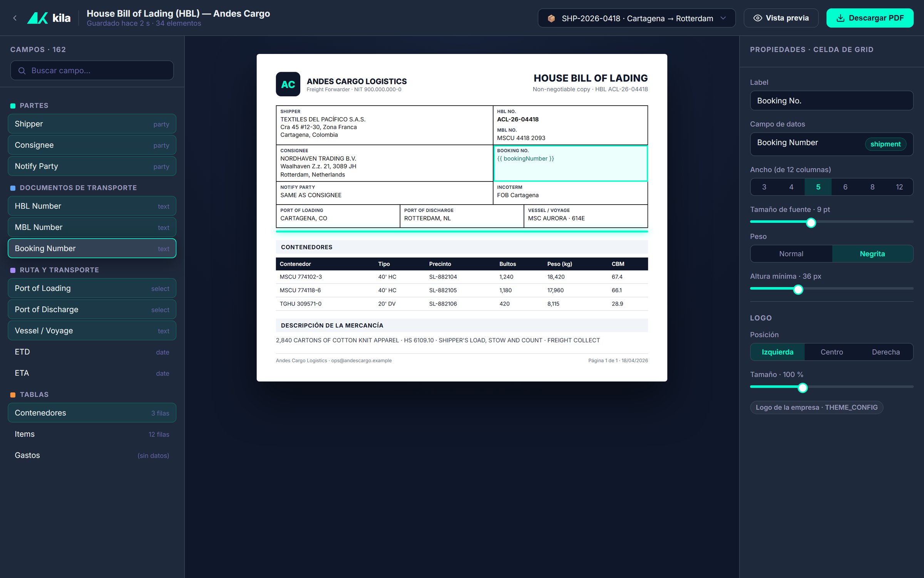The width and height of the screenshot is (924, 578).
Task: Select the HBL Number field
Action: [x=92, y=206]
